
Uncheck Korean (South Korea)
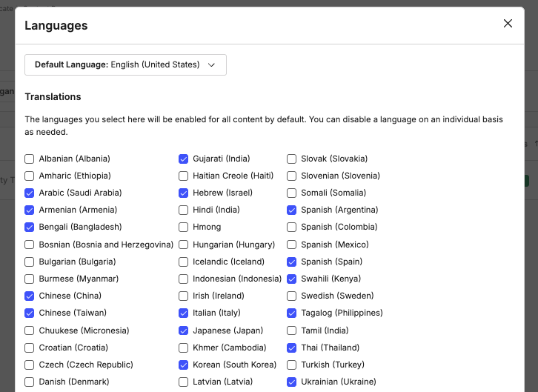(184, 365)
